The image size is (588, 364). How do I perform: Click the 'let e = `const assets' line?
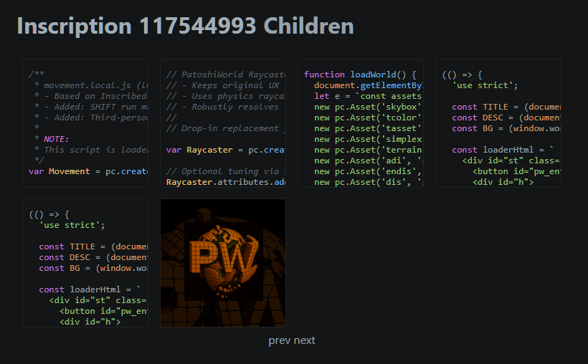[x=368, y=96]
